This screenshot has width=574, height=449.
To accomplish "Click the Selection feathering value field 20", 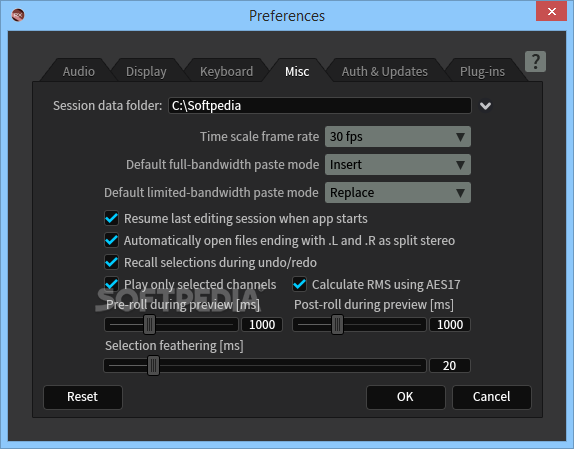I will click(450, 366).
